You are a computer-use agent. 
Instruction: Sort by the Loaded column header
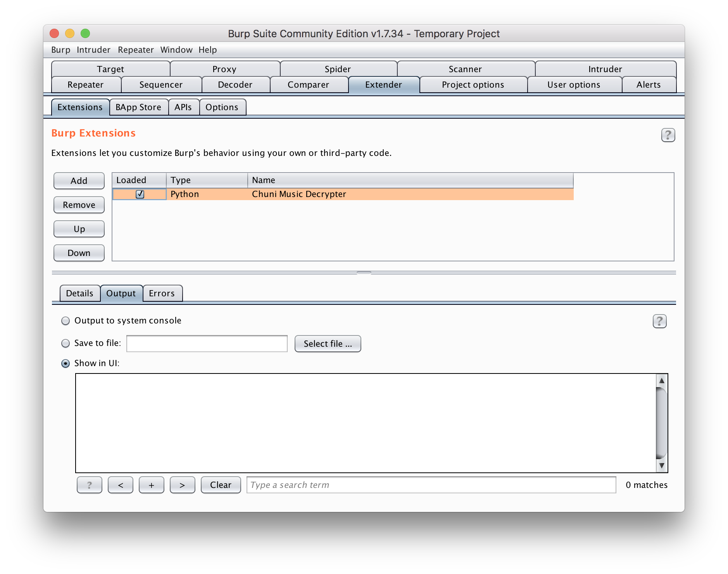(139, 180)
